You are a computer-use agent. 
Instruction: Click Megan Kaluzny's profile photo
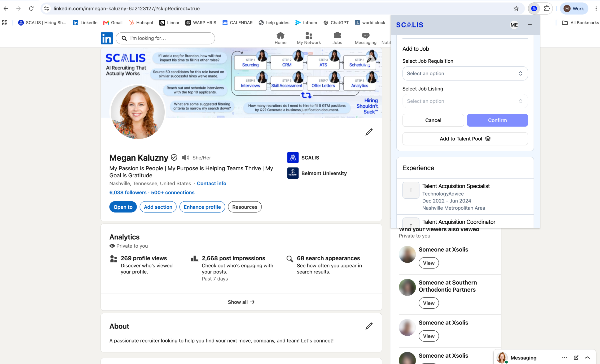pyautogui.click(x=138, y=112)
